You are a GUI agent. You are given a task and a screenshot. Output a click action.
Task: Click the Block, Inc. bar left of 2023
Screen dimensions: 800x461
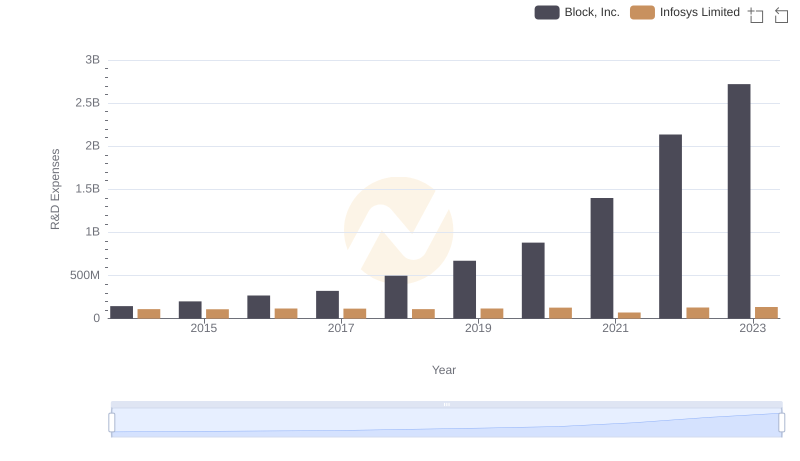coord(670,226)
